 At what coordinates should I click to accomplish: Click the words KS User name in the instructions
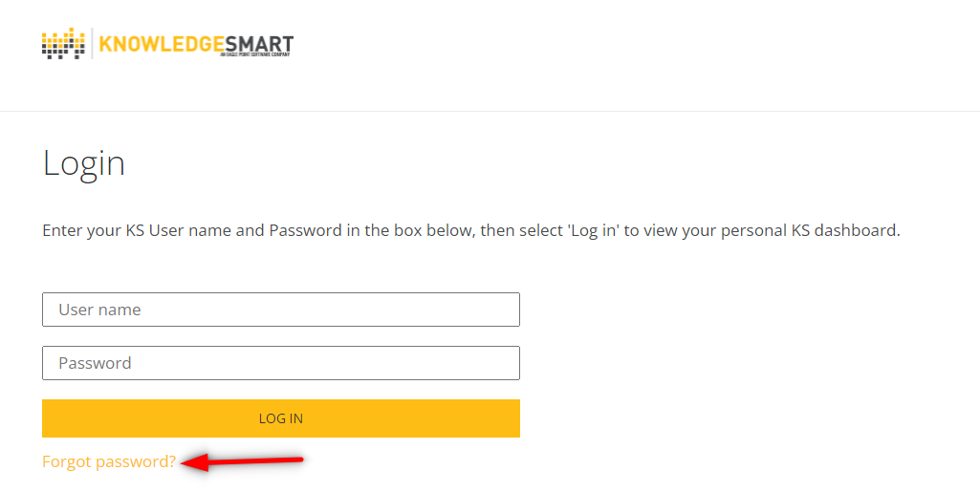(179, 230)
